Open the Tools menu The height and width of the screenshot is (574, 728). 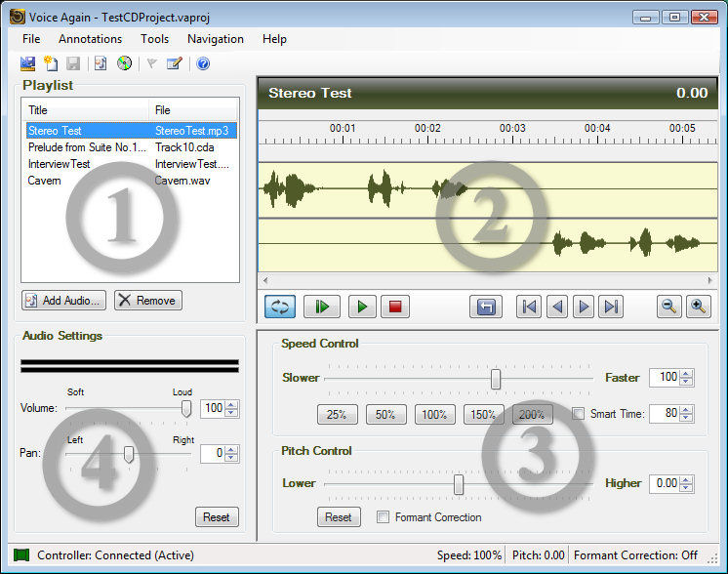(154, 39)
